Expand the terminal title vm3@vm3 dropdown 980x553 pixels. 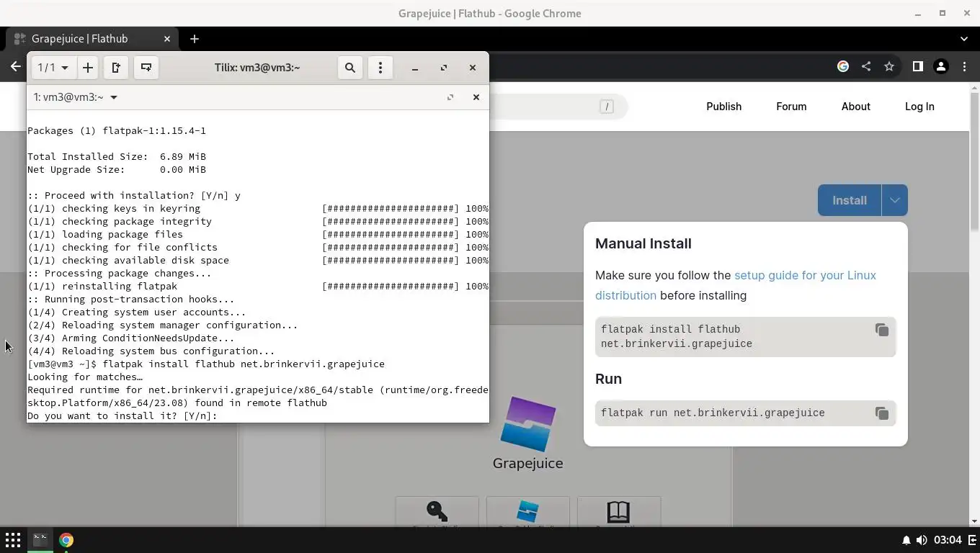click(x=76, y=97)
